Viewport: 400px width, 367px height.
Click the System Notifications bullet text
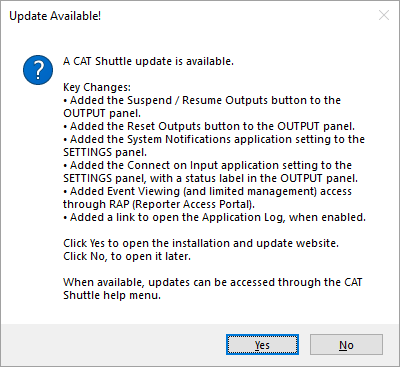214,139
